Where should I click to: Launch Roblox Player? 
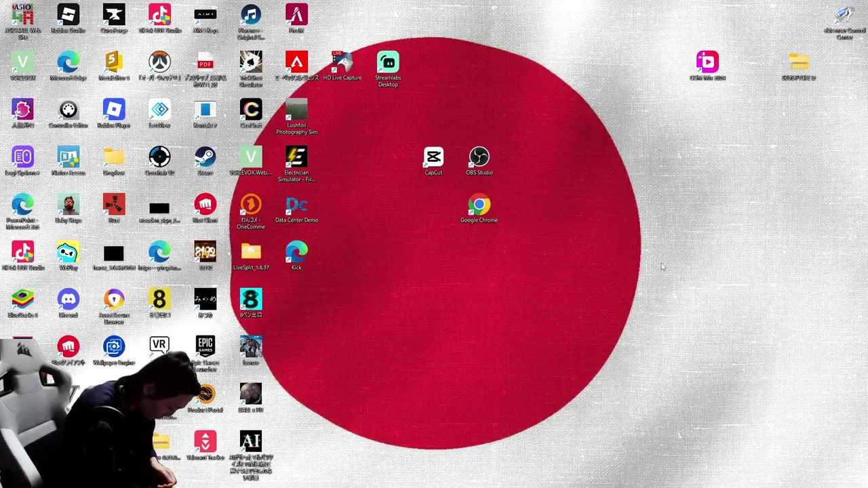[114, 110]
